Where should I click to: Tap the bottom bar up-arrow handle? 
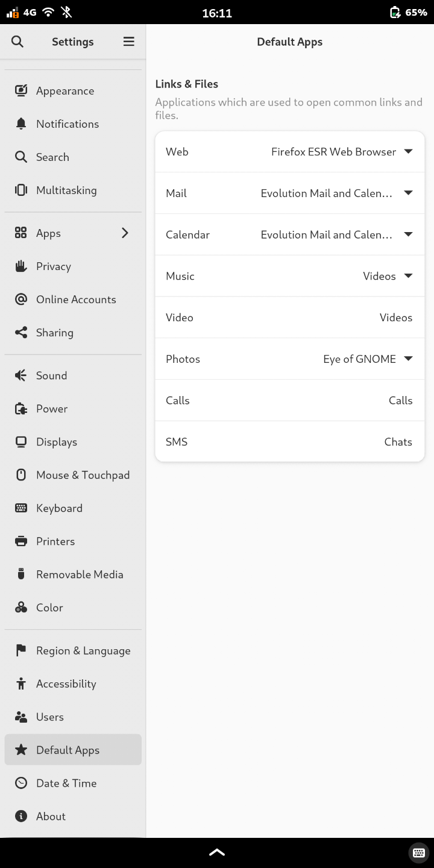coord(217,852)
